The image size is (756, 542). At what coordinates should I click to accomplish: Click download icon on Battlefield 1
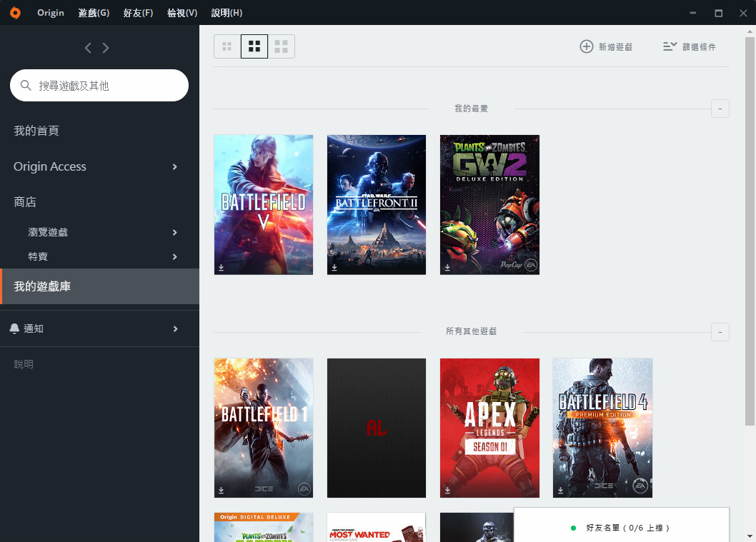click(222, 490)
